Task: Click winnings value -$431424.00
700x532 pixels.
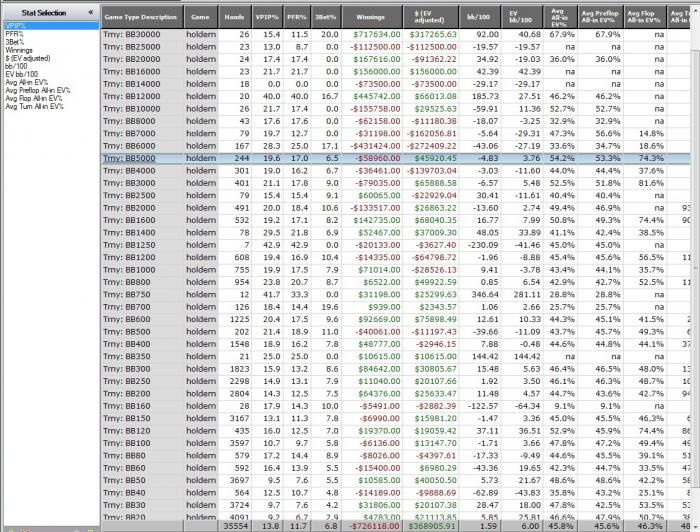Action: [x=375, y=146]
